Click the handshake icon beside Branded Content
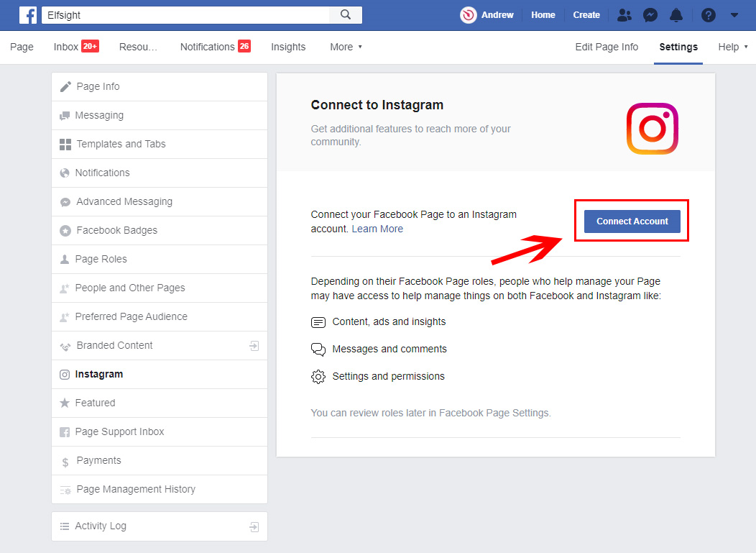This screenshot has width=756, height=553. coord(65,346)
